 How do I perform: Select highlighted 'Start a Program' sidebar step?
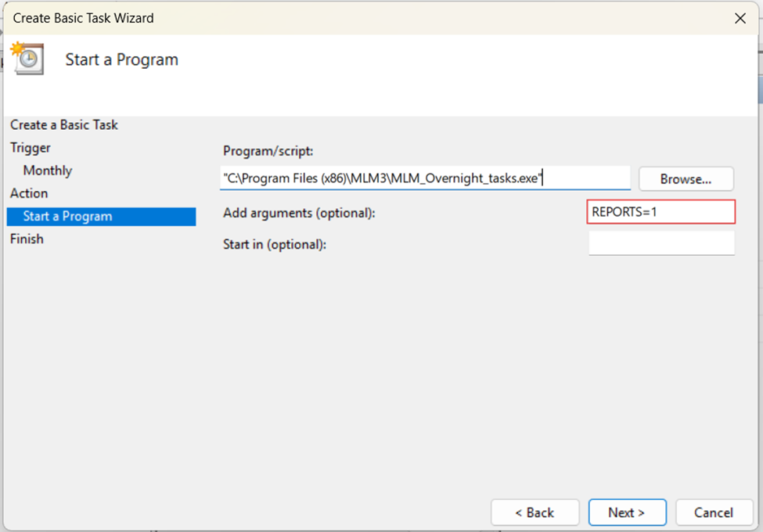coord(67,217)
